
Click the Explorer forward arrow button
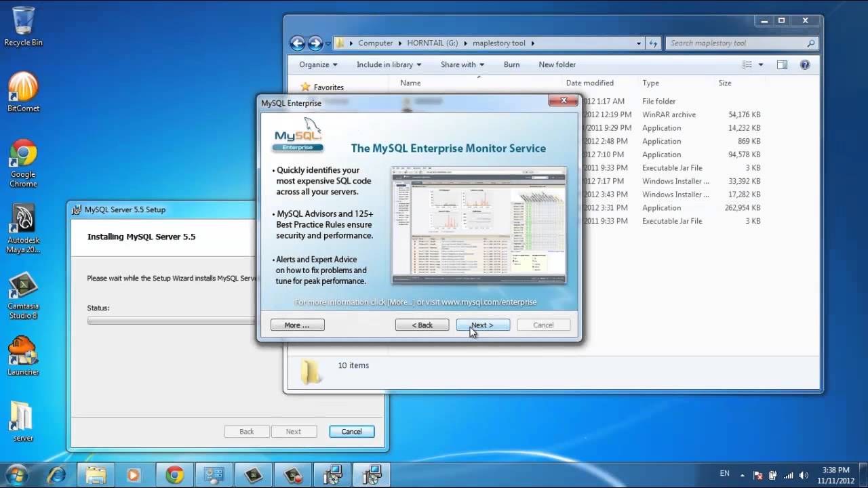coord(315,43)
